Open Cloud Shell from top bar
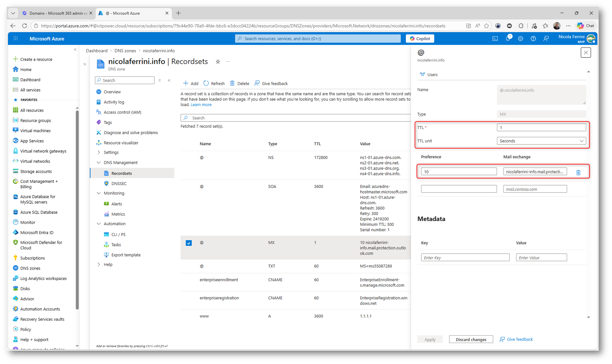Viewport: 612px width, 364px height. (495, 38)
